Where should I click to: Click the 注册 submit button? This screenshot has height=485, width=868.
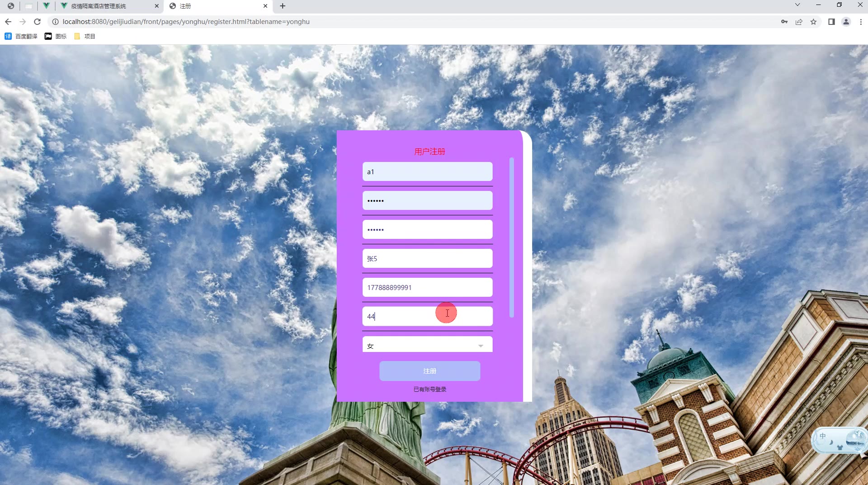tap(429, 371)
